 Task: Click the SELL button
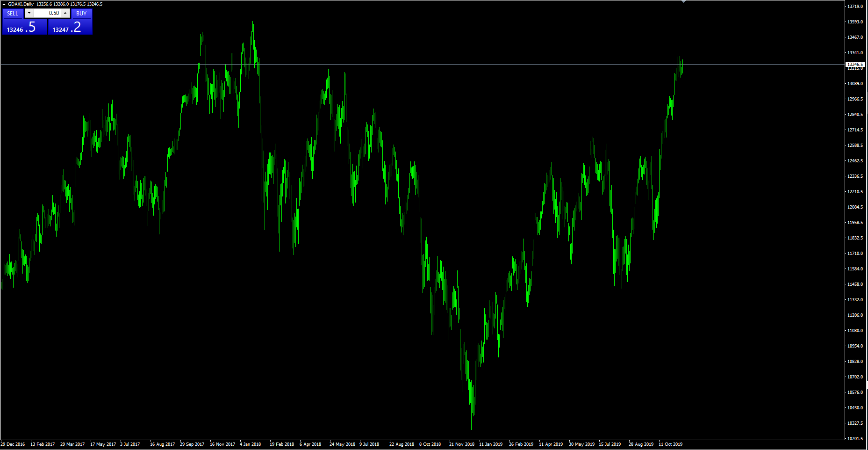tap(13, 14)
